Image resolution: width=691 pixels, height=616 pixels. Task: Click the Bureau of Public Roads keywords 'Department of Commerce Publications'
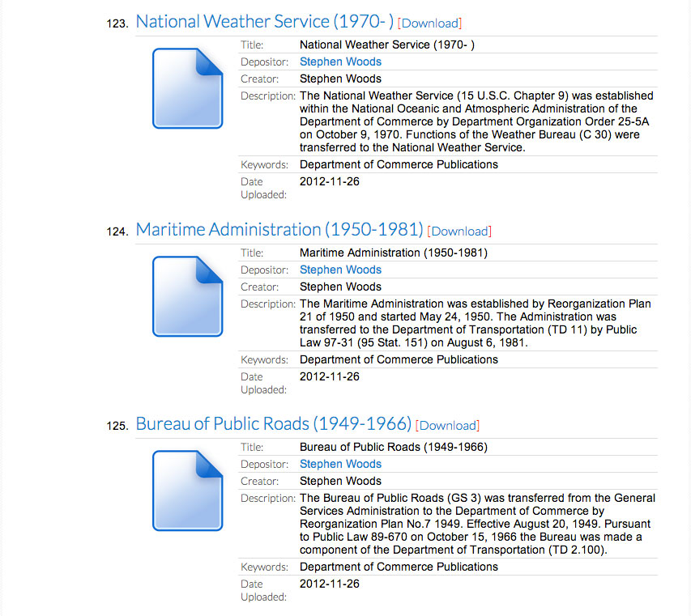[x=399, y=567]
